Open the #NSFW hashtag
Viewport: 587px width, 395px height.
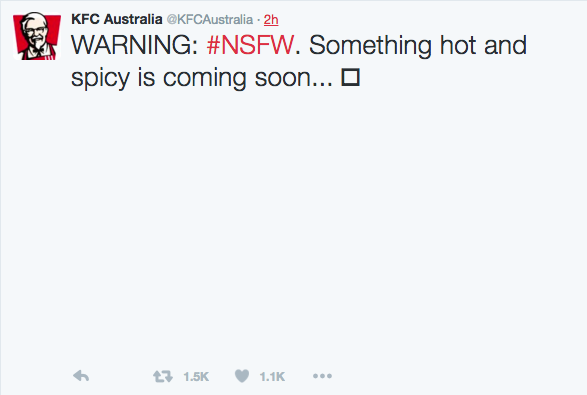(x=250, y=45)
